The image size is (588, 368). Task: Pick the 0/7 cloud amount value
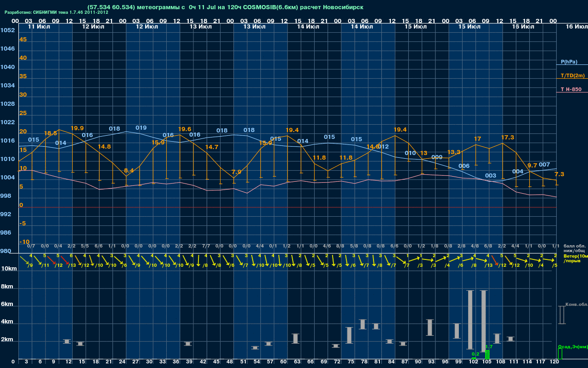[x=32, y=247]
